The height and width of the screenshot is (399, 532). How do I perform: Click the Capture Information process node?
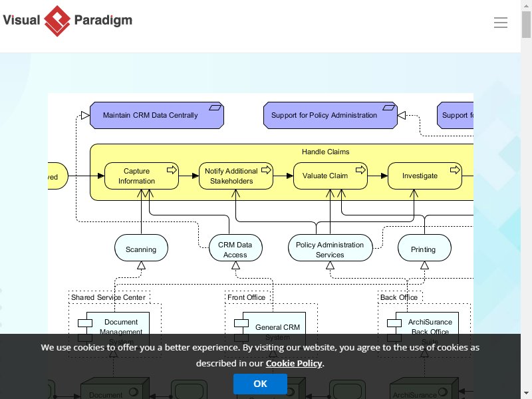click(x=142, y=176)
